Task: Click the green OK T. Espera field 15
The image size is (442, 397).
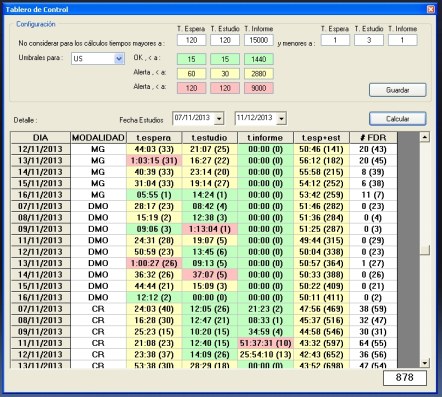Action: [x=191, y=59]
